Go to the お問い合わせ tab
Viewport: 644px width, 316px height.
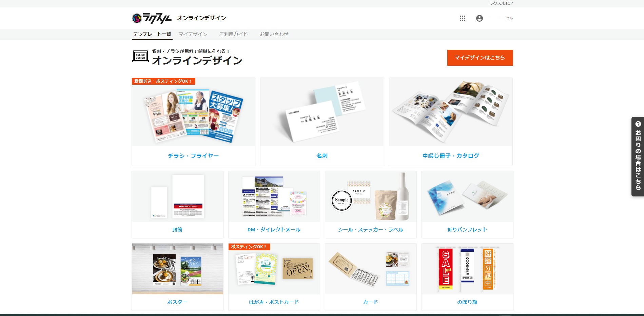coord(274,34)
